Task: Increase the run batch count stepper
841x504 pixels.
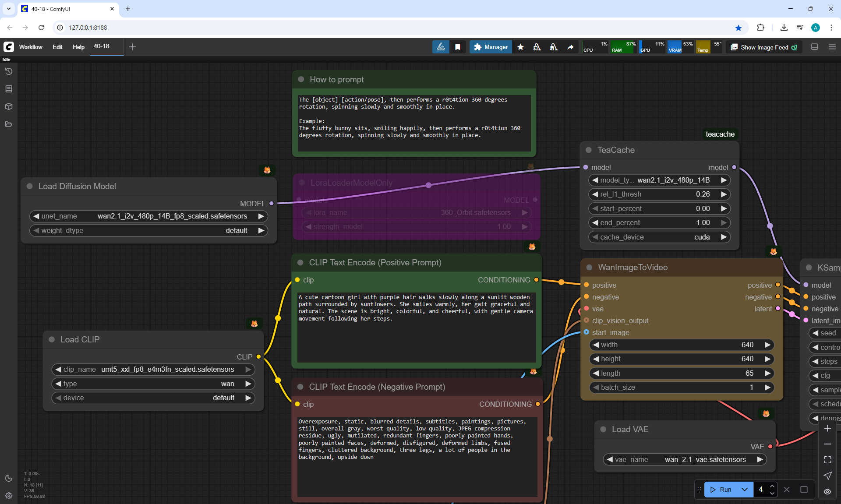Action: click(772, 486)
